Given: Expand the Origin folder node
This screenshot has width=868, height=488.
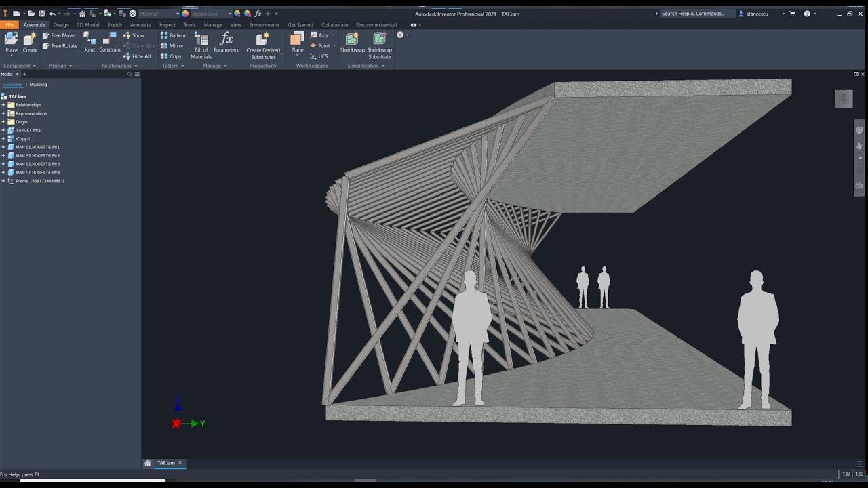Looking at the screenshot, I should (x=3, y=122).
